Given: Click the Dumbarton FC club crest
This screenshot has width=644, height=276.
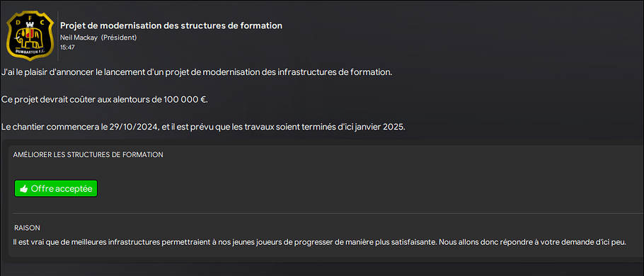Looking at the screenshot, I should [30, 35].
